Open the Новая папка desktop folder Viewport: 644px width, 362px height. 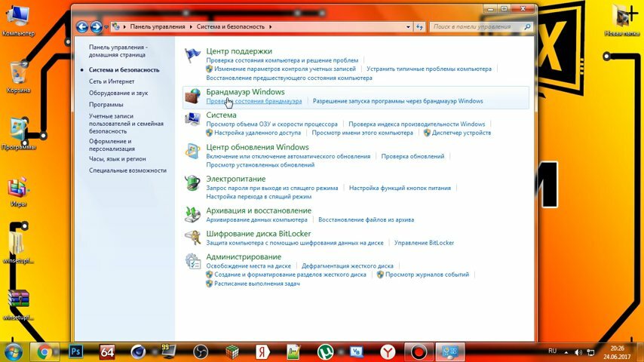623,20
